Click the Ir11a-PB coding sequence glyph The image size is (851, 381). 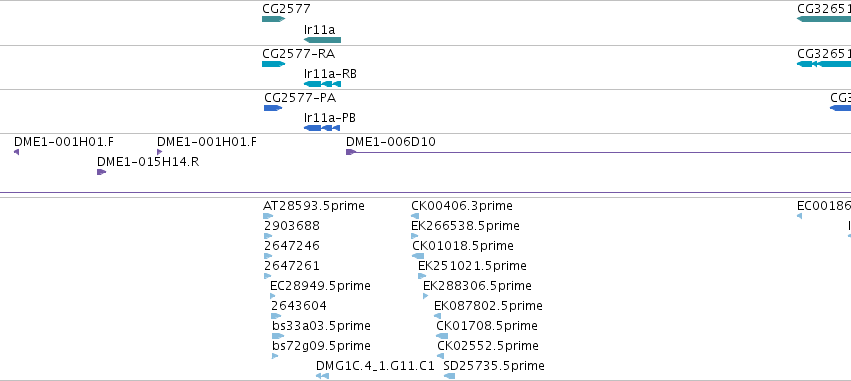pos(322,128)
